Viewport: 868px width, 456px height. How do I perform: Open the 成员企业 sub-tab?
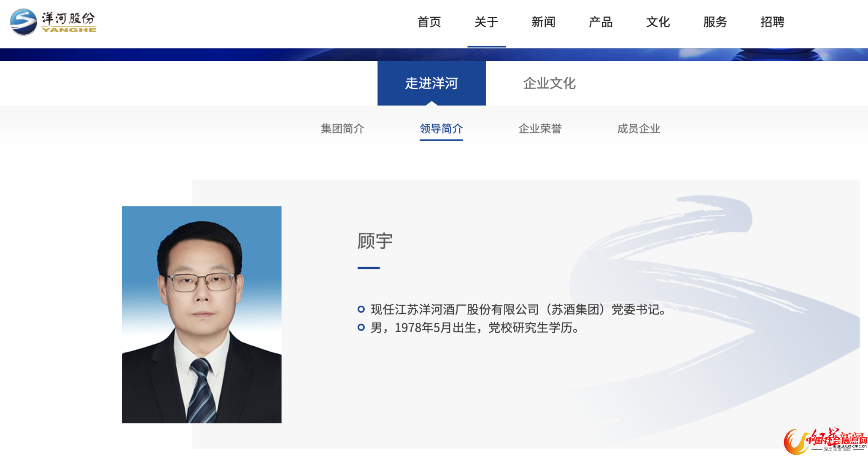tap(639, 128)
